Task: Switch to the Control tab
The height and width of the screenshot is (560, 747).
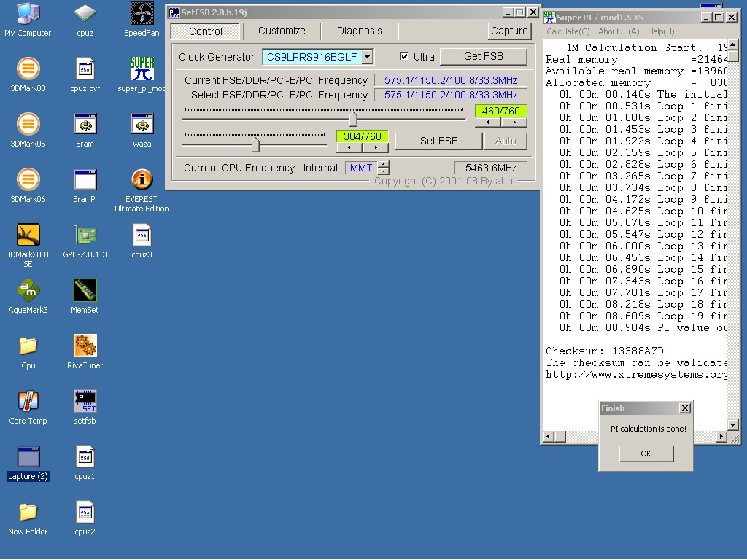Action: (x=205, y=31)
